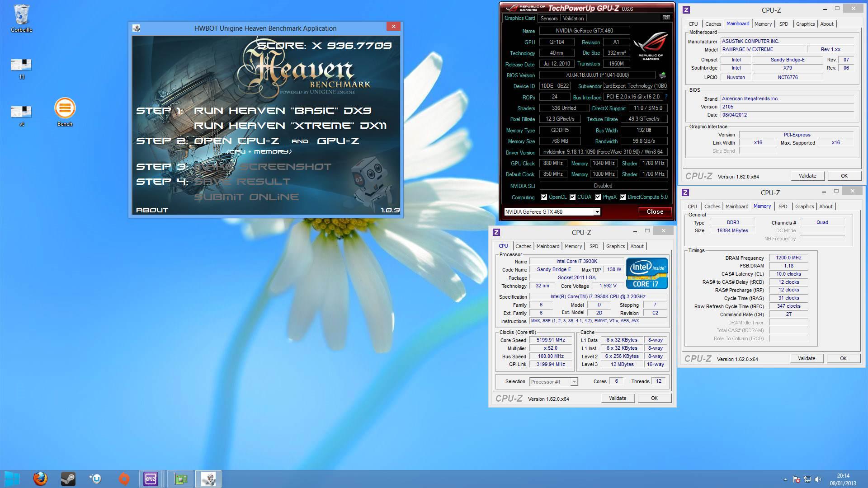Click the Core Speed value 5199.91 MHz
Viewport: 868px width, 488px height.
click(551, 340)
